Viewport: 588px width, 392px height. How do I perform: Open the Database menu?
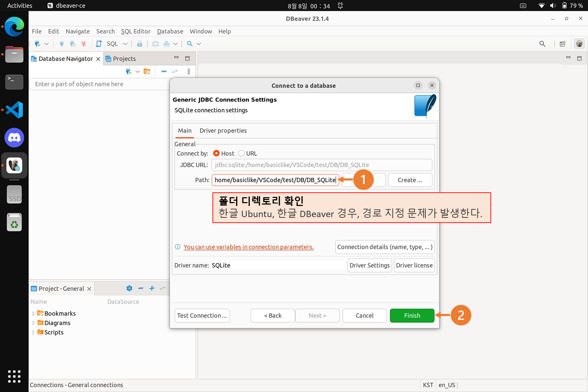(170, 31)
